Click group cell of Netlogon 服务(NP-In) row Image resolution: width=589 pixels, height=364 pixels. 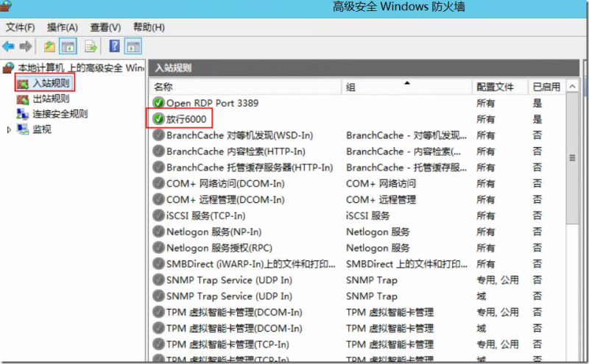[x=378, y=232]
